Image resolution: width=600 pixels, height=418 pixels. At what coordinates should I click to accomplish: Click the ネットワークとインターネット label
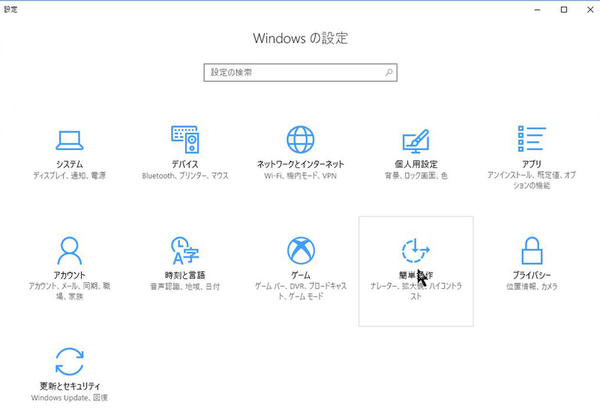[x=300, y=164]
